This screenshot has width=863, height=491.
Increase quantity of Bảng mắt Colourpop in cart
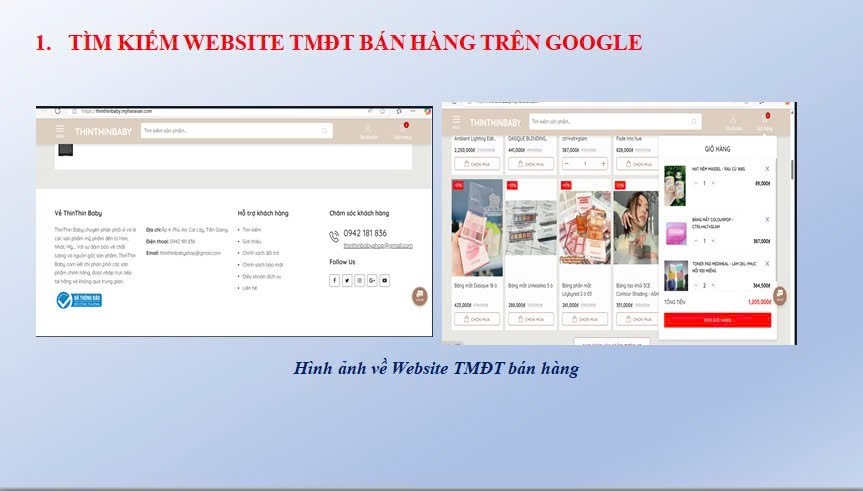(713, 241)
